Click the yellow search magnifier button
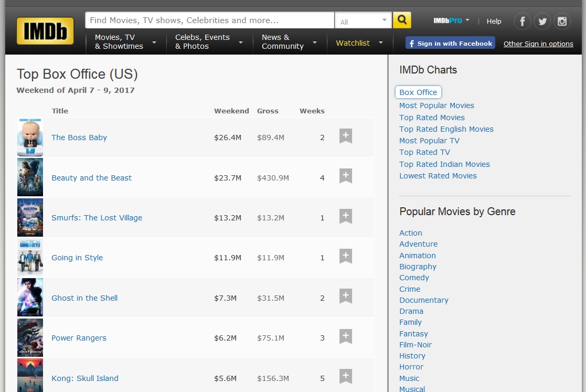This screenshot has width=586, height=392. 402,20
